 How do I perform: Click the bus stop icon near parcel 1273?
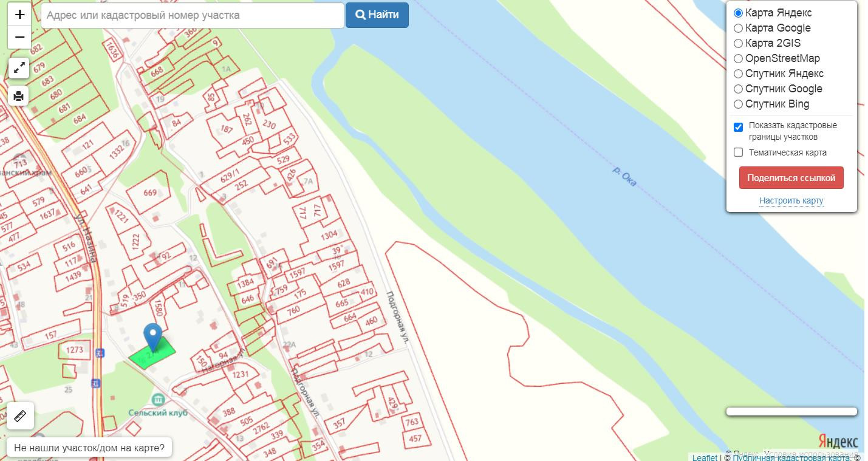[100, 352]
